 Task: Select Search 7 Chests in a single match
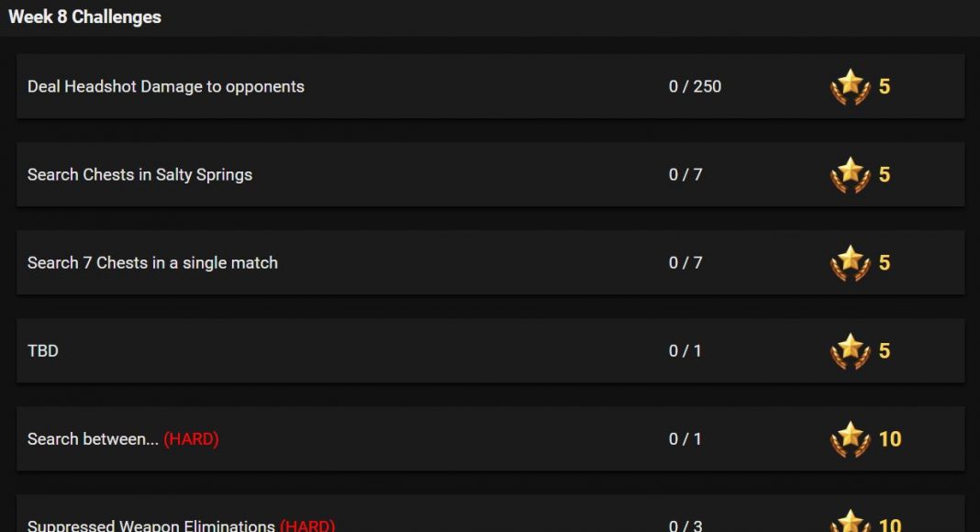[152, 262]
